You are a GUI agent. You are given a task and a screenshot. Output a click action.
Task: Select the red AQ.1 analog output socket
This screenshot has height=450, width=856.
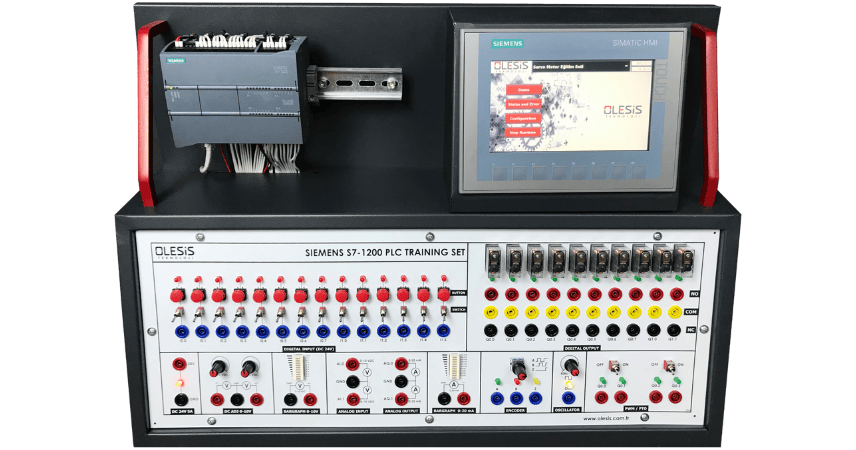402,399
